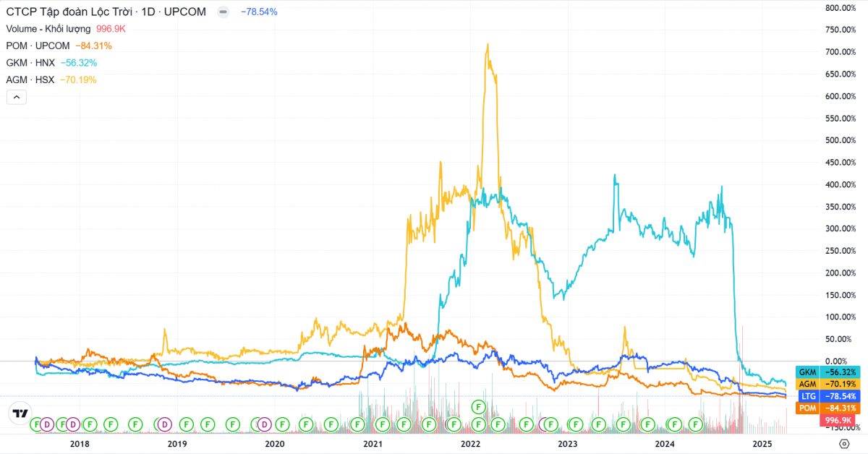This screenshot has height=454, width=868.
Task: Click the blue LTG tag on the price axis
Action: 807,397
